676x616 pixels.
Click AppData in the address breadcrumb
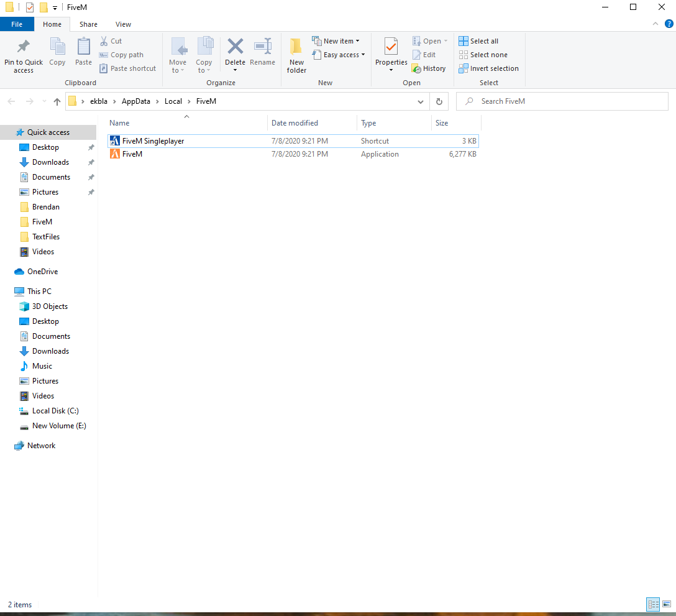[x=137, y=101]
